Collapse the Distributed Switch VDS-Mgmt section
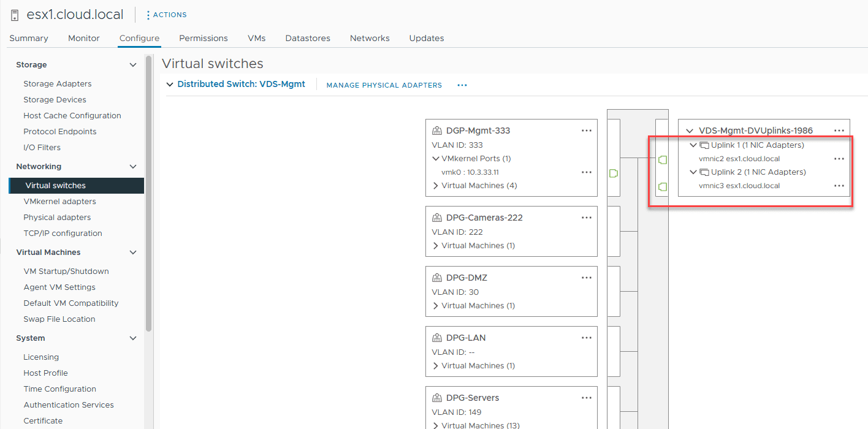 (170, 85)
